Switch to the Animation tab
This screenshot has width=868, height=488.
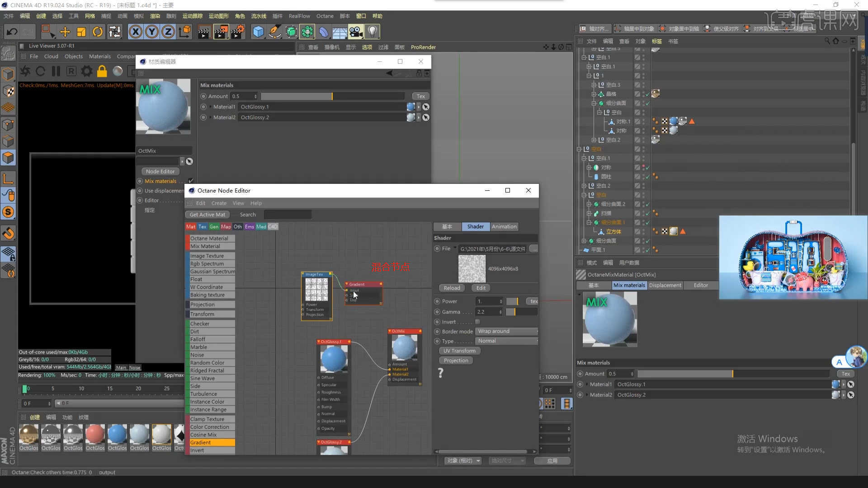(504, 226)
